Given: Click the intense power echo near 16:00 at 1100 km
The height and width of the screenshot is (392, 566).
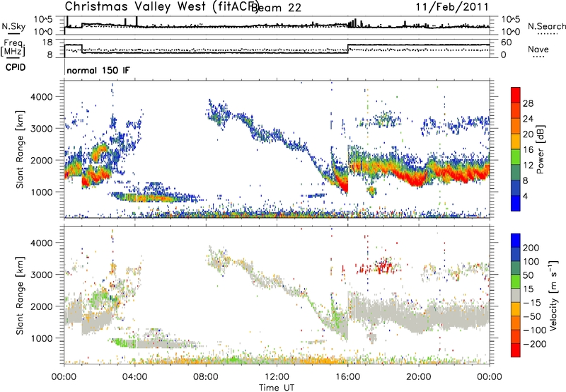Looking at the screenshot, I should click(x=343, y=184).
